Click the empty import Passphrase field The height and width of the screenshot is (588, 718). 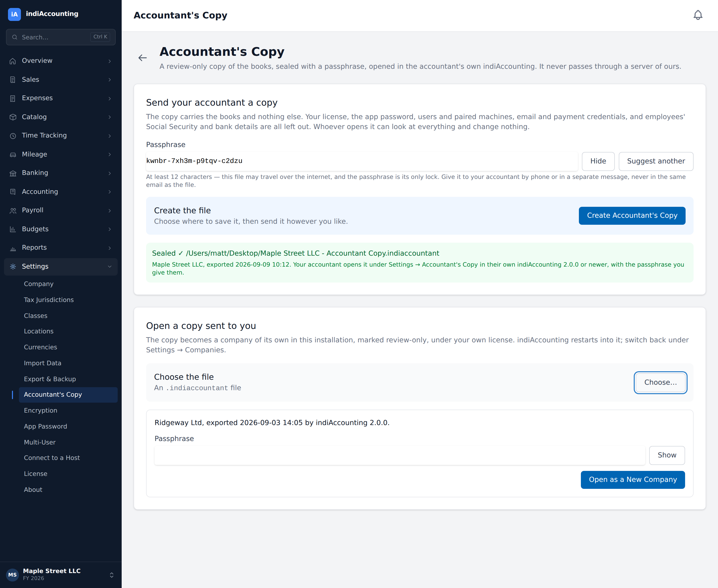399,455
